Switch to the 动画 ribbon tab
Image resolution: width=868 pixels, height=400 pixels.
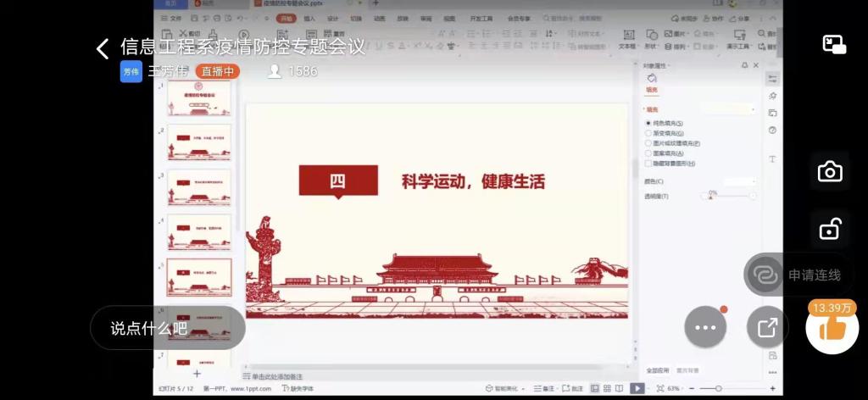(379, 19)
